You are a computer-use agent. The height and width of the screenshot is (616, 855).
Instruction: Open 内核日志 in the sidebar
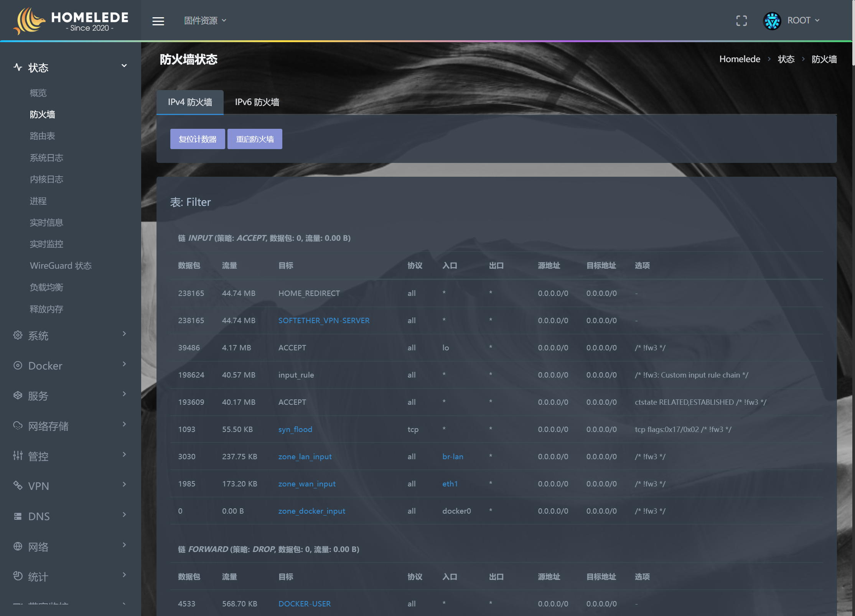tap(46, 179)
